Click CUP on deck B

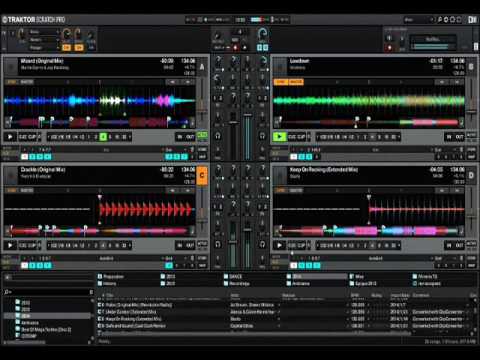301,137
